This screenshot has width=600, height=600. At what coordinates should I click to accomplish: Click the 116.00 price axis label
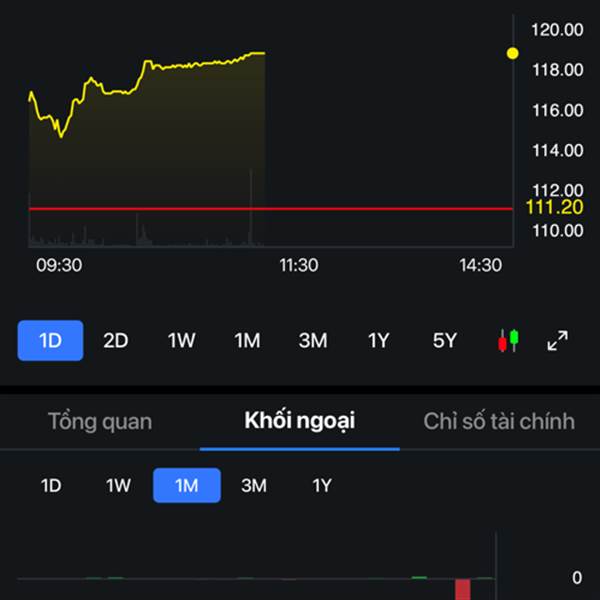point(558,110)
